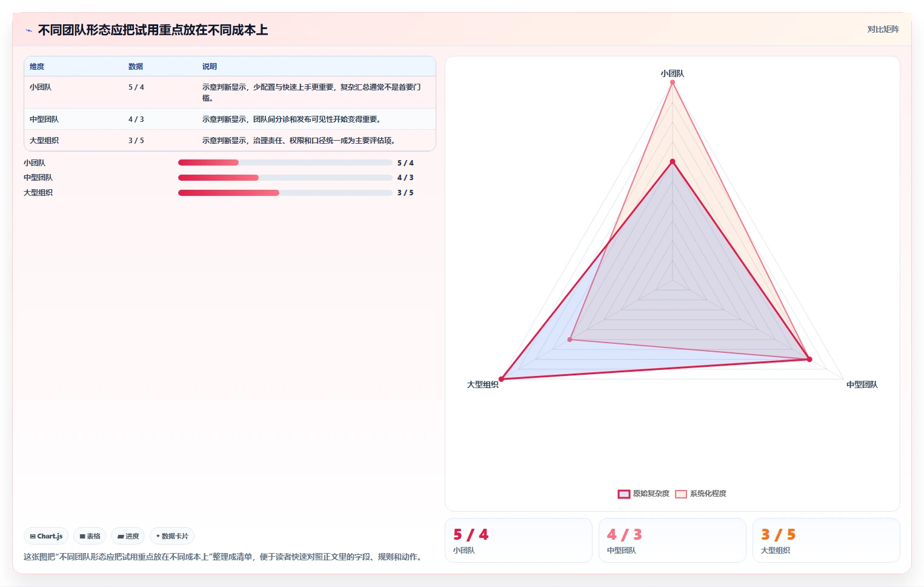Click the 进度 tag chip
Screen dimensions: 924x587
128,536
